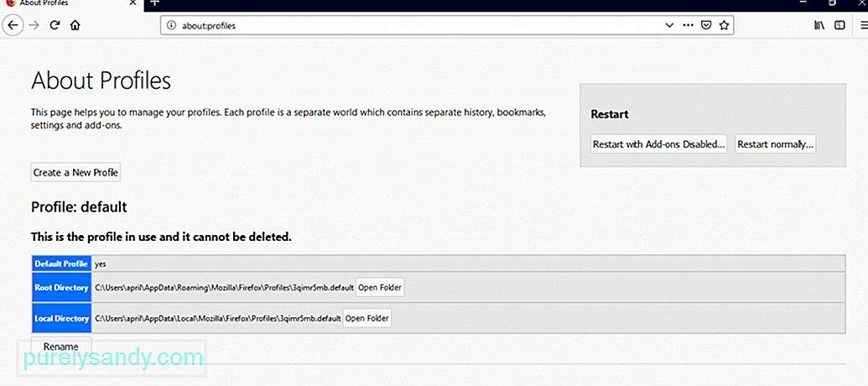Click Restart with Add-ons Disabled

coord(658,144)
